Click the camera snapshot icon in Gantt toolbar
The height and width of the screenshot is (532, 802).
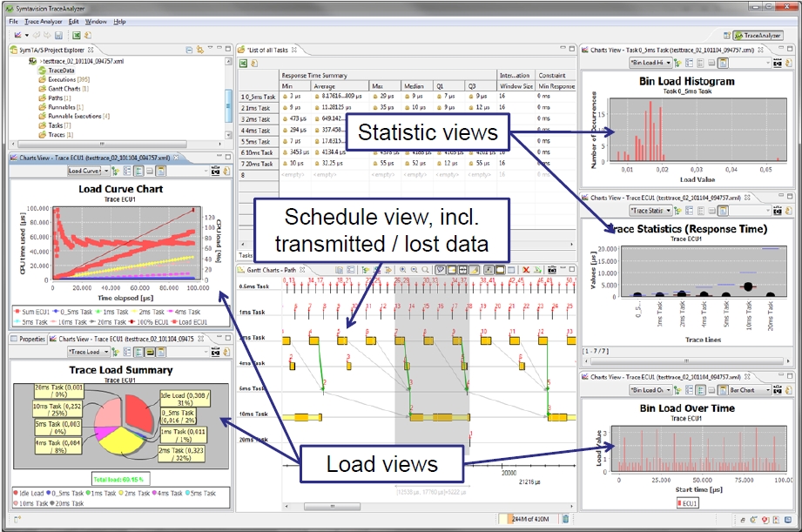coord(552,270)
